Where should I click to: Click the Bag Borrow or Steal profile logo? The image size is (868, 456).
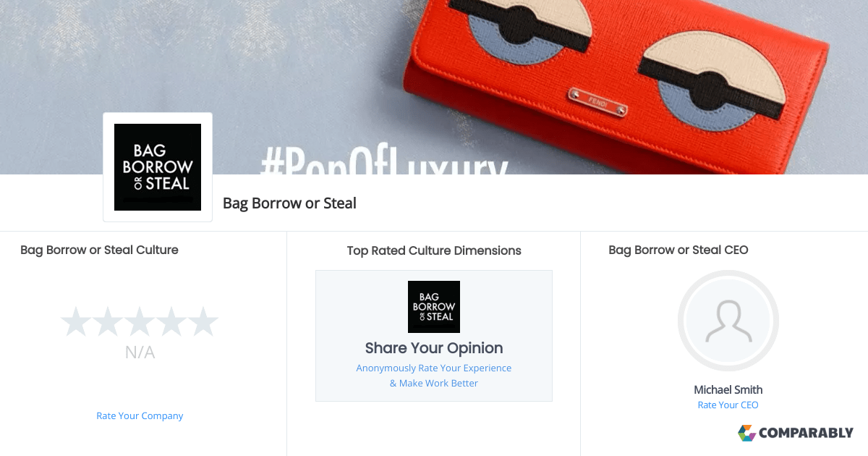click(158, 167)
